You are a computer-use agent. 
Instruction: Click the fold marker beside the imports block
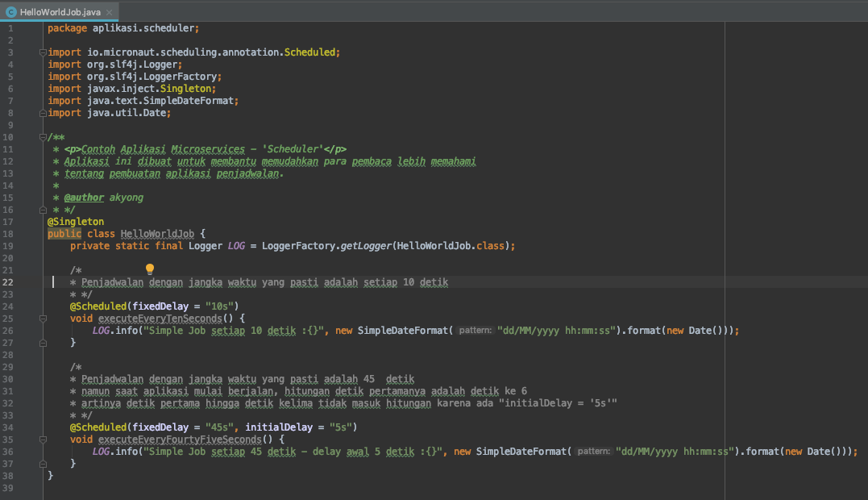point(43,52)
